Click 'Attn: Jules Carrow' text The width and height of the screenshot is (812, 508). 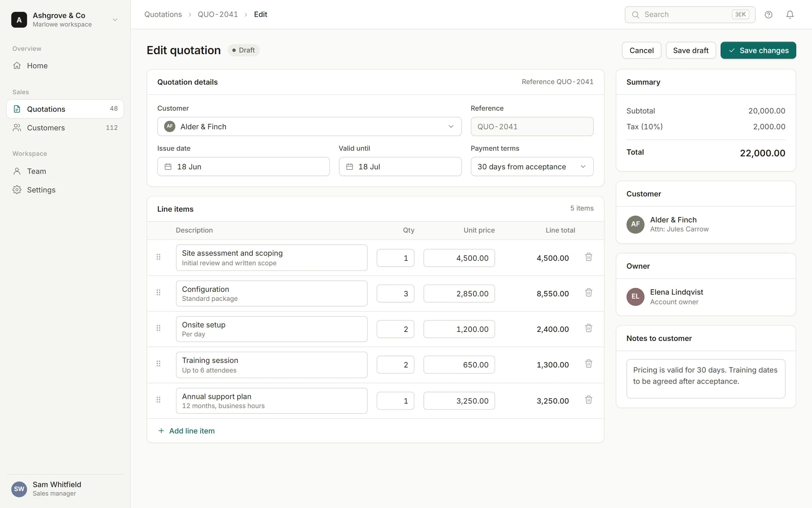pyautogui.click(x=679, y=229)
